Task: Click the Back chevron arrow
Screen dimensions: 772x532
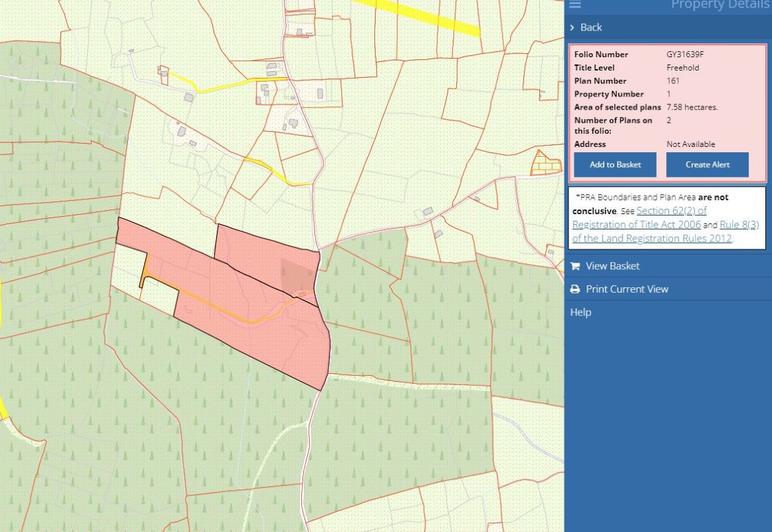Action: point(572,27)
